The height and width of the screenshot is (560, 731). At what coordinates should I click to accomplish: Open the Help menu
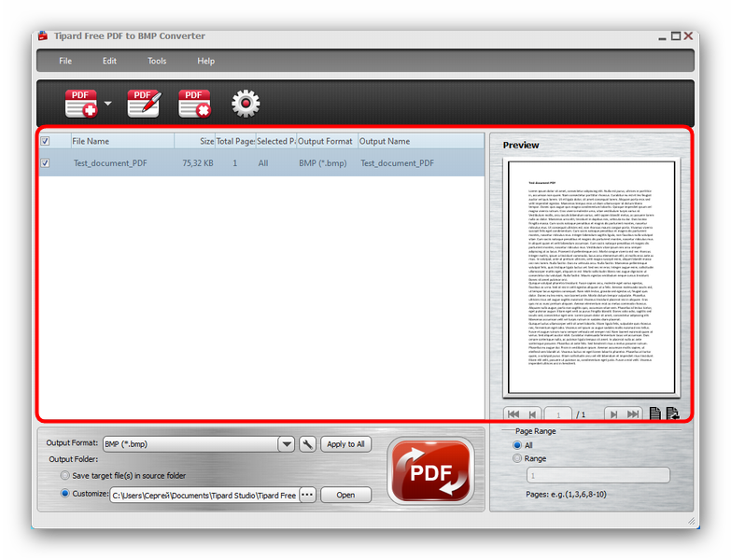[x=205, y=61]
